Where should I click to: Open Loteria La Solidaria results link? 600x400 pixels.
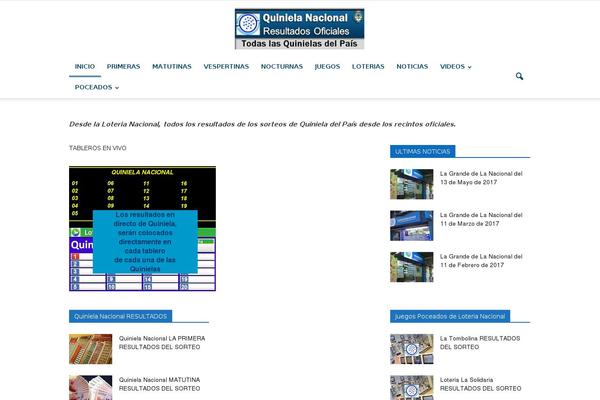pos(480,384)
